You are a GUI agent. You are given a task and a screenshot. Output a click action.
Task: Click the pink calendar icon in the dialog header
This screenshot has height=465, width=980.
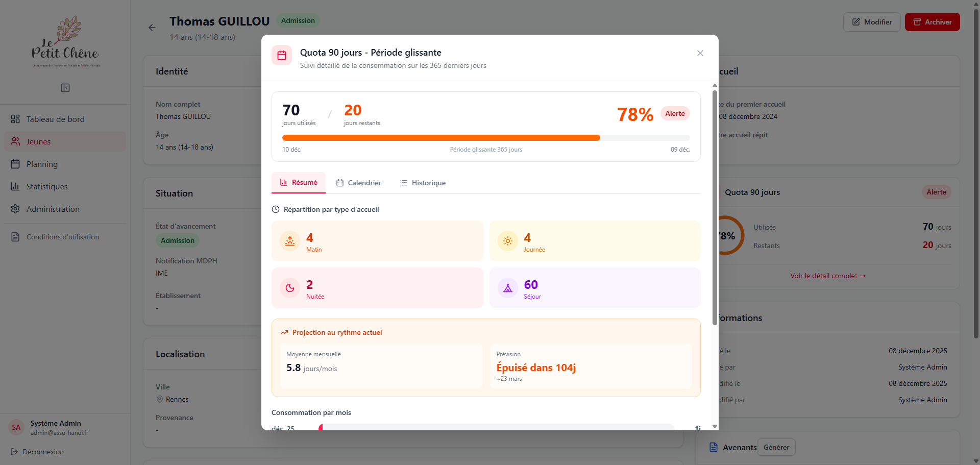coord(282,55)
